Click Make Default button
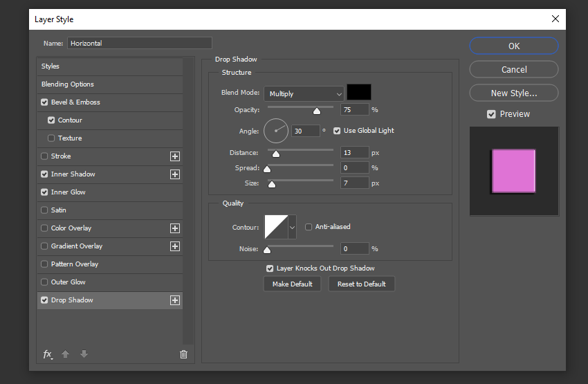588x384 pixels. point(292,284)
